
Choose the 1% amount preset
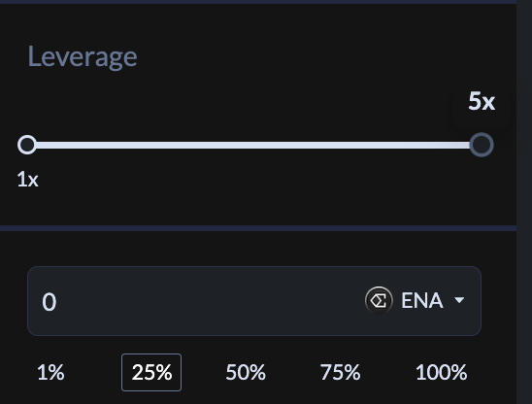[x=50, y=372]
